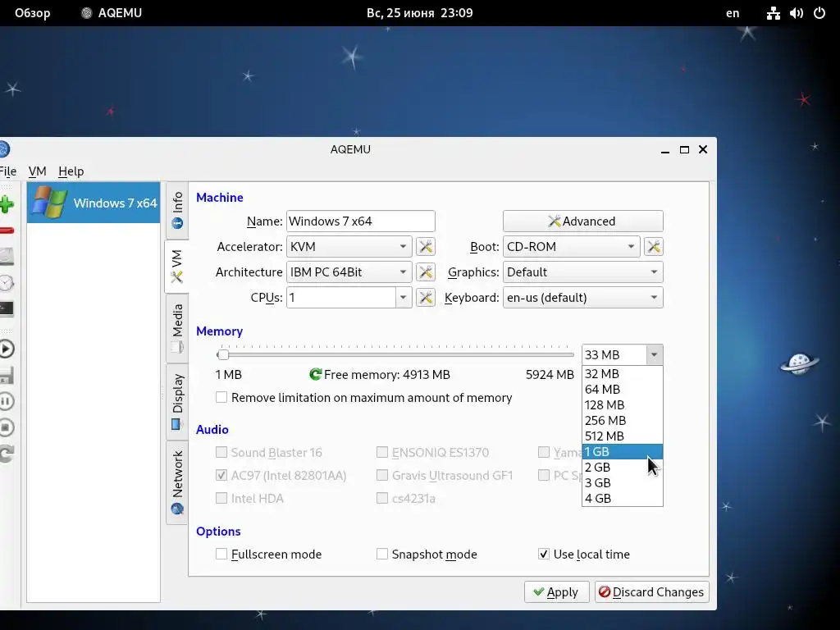This screenshot has width=840, height=630.
Task: Start the VM with the play icon
Action: [x=7, y=349]
